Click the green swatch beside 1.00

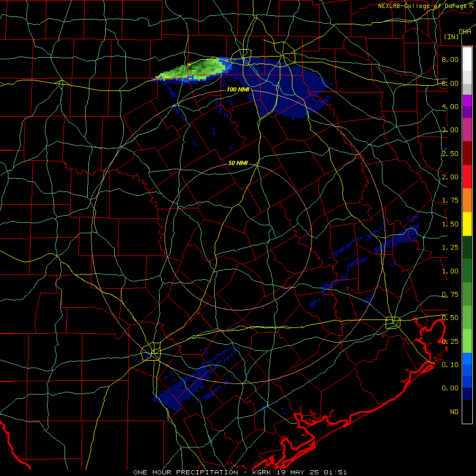tap(467, 271)
